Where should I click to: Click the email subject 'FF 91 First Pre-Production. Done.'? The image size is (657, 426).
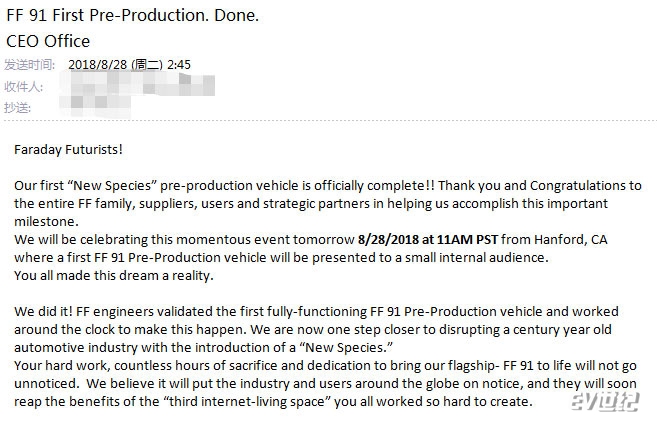coord(132,15)
